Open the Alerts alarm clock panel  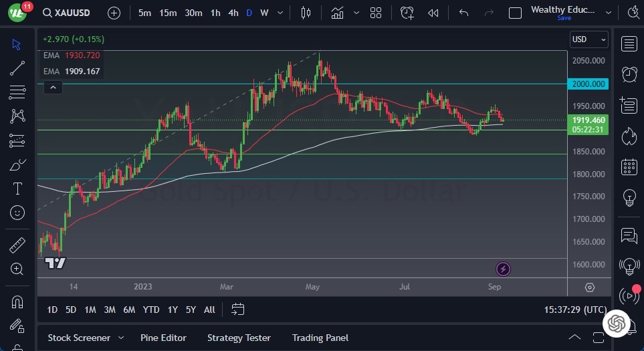tap(629, 74)
